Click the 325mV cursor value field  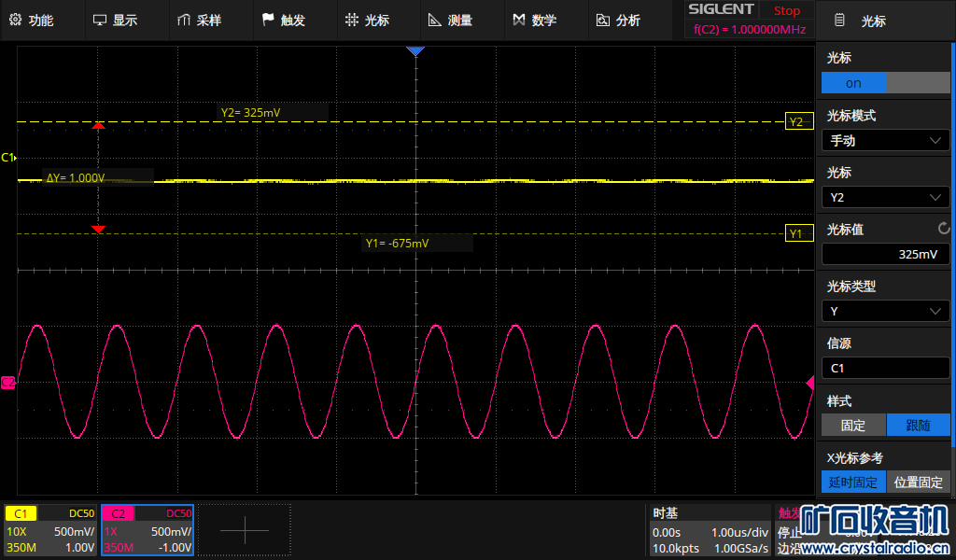[x=885, y=254]
